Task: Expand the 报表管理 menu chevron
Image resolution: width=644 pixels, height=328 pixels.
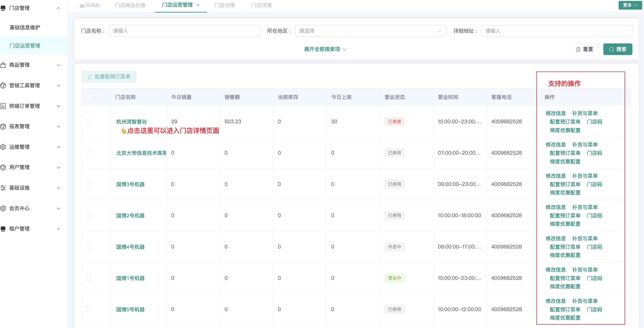Action: 58,127
